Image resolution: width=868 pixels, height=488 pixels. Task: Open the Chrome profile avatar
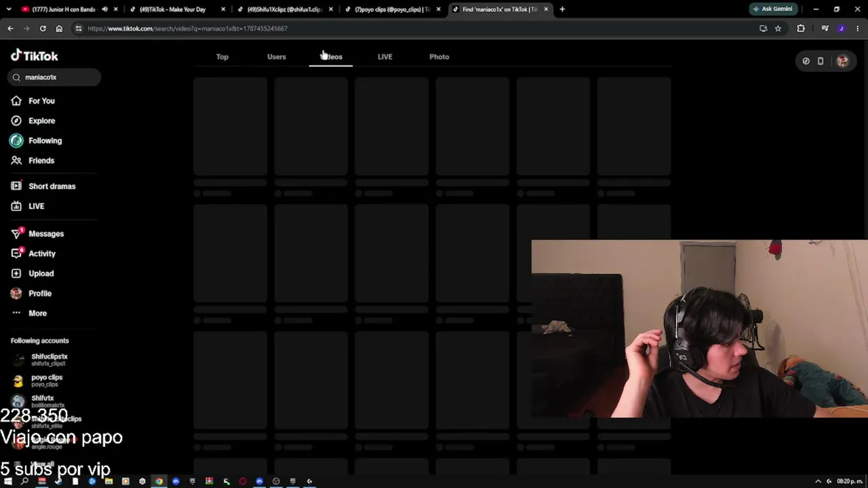point(841,28)
